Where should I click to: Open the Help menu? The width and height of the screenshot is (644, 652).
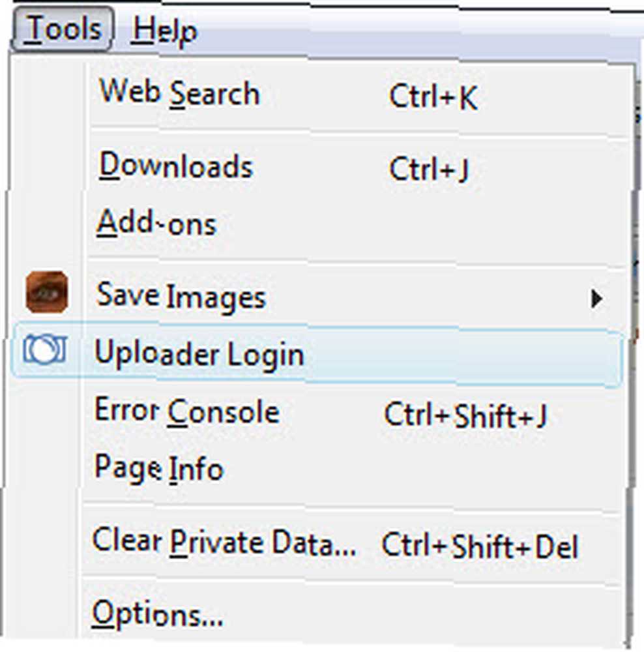[x=164, y=30]
